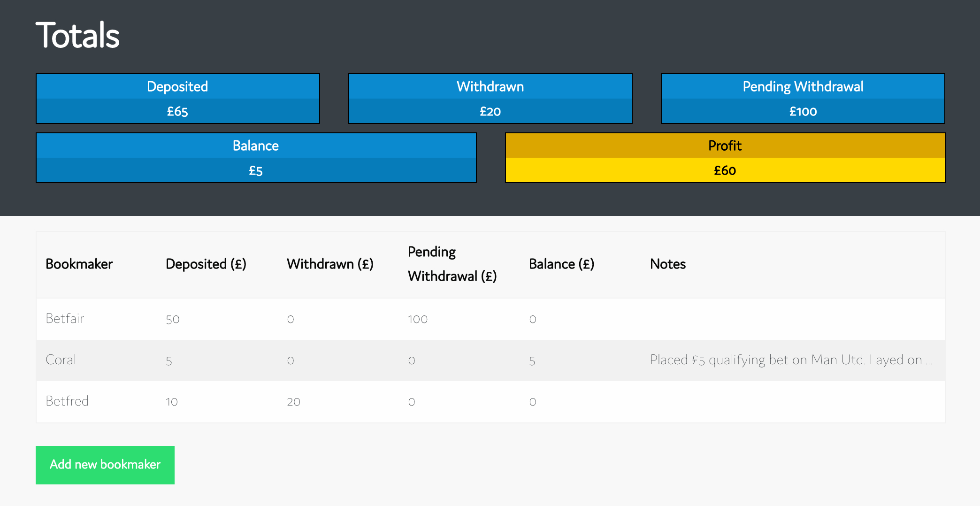The width and height of the screenshot is (980, 506).
Task: Click the Deposited (£) column header
Action: point(206,264)
